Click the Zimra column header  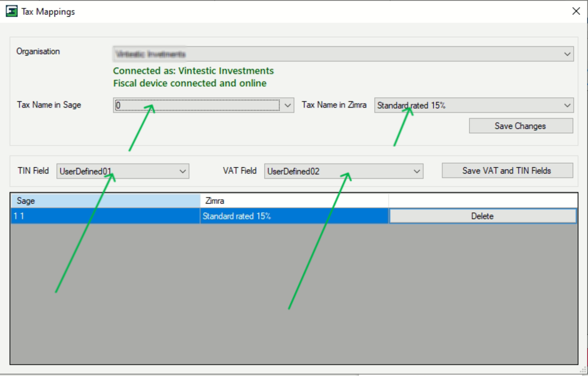[294, 201]
